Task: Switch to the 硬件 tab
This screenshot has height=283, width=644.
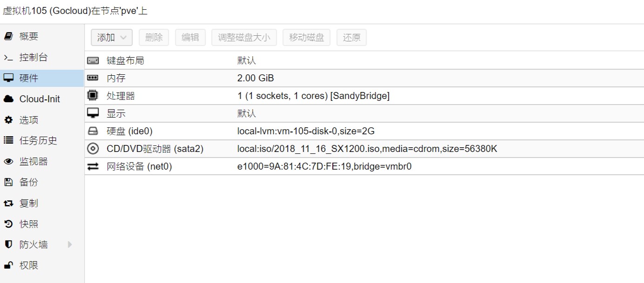Action: pos(42,78)
